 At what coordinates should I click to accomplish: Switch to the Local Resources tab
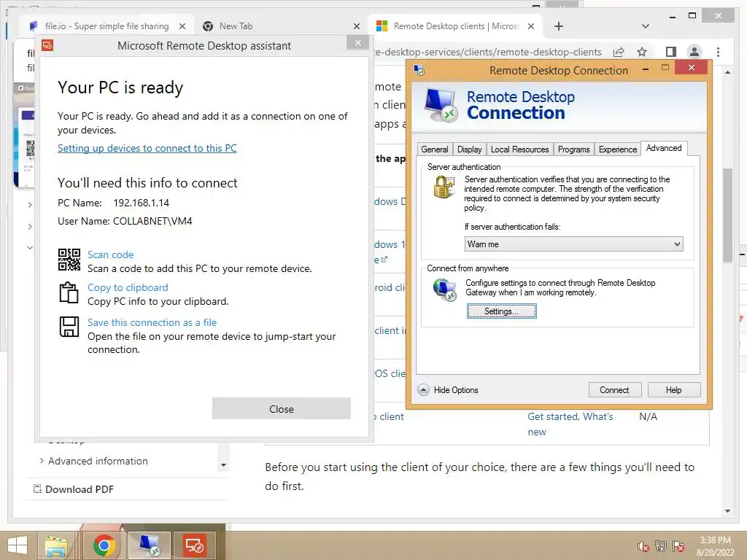tap(519, 149)
